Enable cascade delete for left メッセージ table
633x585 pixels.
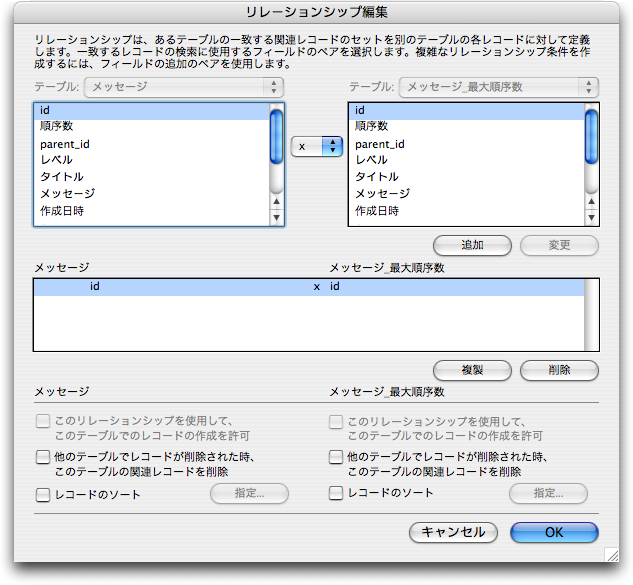[43, 458]
